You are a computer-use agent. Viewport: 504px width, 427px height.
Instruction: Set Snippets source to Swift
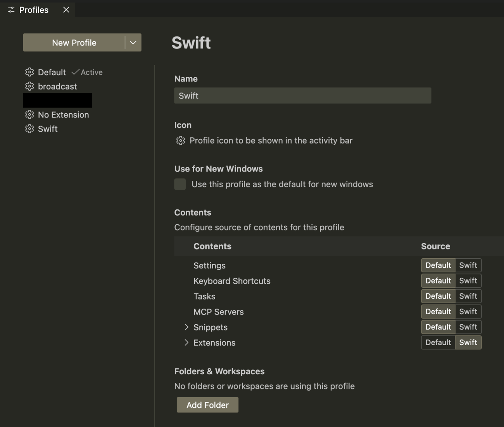tap(468, 327)
